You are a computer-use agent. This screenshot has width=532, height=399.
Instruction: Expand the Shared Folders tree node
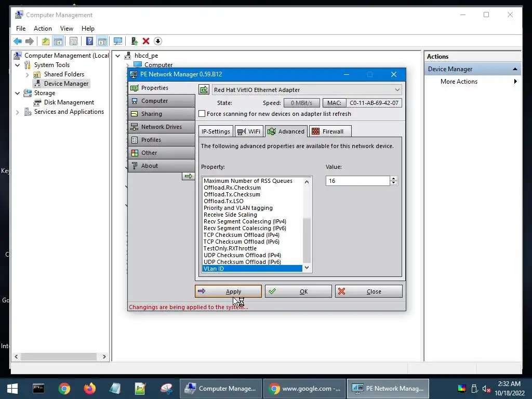tap(27, 74)
